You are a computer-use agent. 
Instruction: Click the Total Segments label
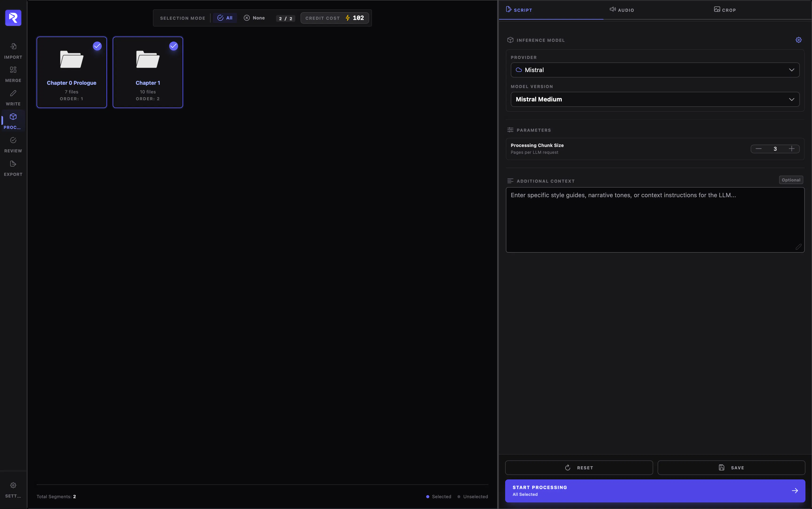click(56, 497)
